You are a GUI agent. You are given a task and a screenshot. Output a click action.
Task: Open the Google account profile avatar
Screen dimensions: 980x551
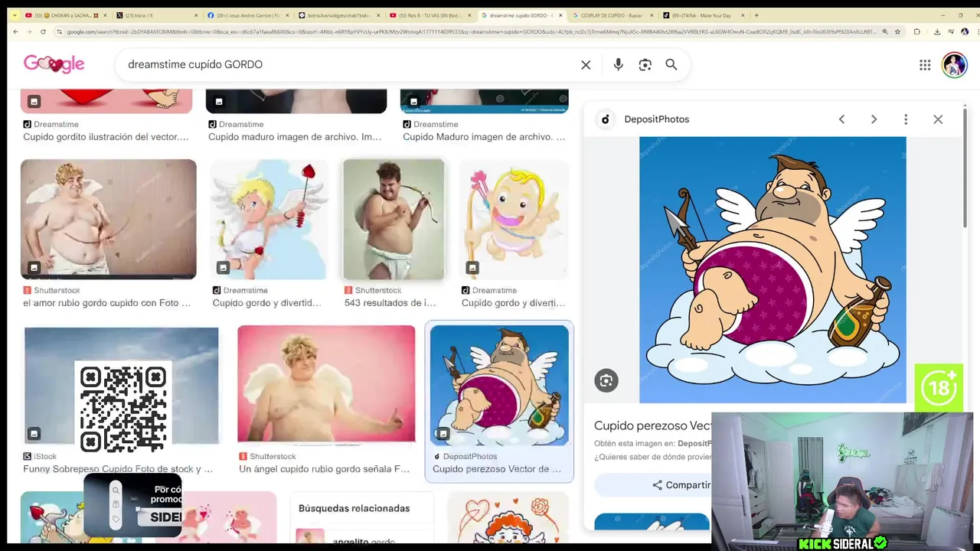[x=954, y=65]
